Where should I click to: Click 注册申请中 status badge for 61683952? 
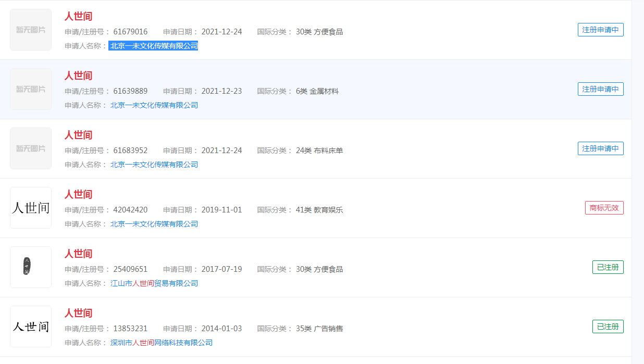(601, 148)
